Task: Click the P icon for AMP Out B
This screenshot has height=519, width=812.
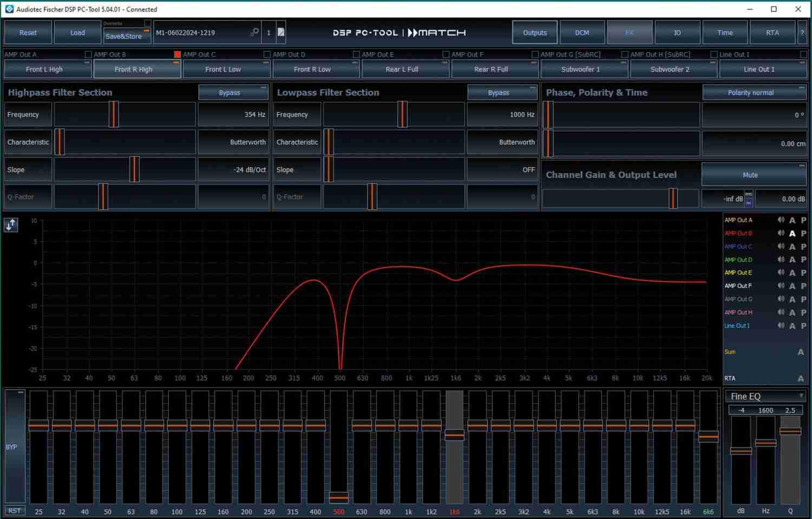Action: tap(804, 233)
